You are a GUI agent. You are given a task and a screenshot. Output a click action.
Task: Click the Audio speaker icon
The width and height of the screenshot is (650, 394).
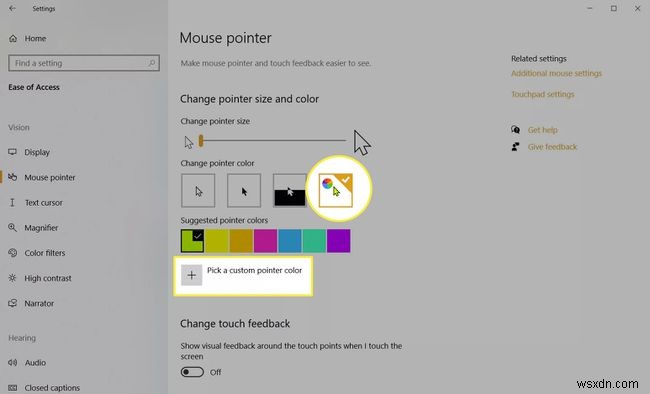[x=12, y=363]
